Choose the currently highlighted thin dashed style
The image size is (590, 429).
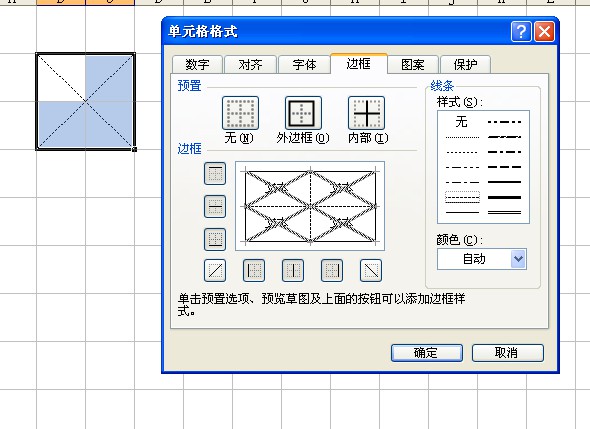point(462,197)
